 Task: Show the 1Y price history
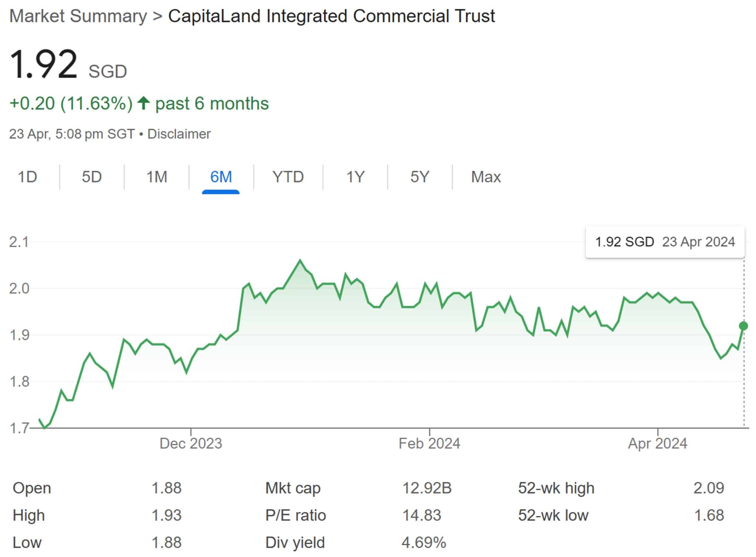pyautogui.click(x=355, y=177)
